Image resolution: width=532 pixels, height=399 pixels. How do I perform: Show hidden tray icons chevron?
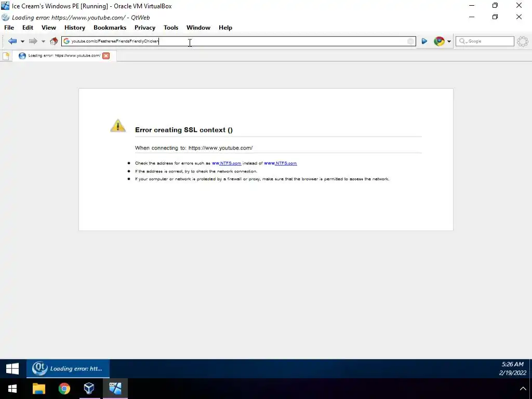523,389
